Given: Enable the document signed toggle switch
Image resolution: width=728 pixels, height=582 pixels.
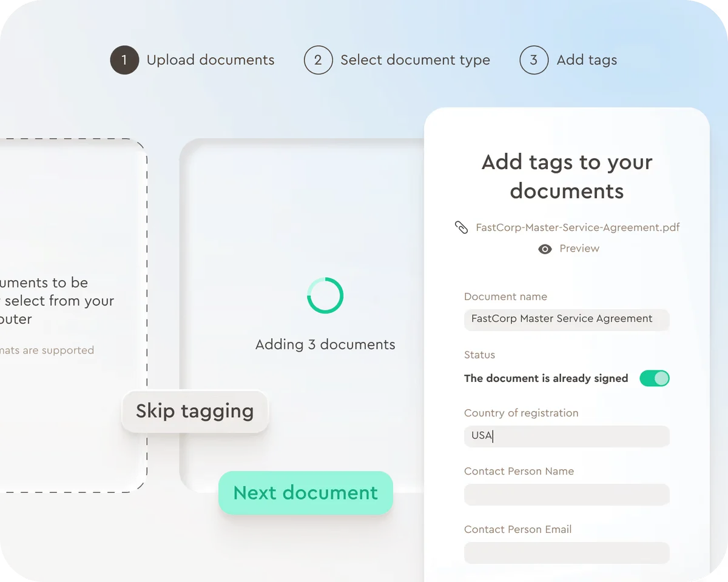Looking at the screenshot, I should coord(655,378).
